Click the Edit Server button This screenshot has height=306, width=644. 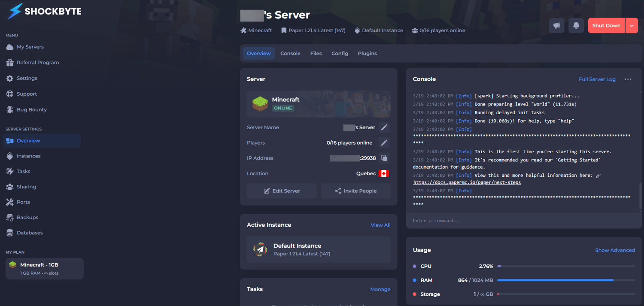[282, 191]
